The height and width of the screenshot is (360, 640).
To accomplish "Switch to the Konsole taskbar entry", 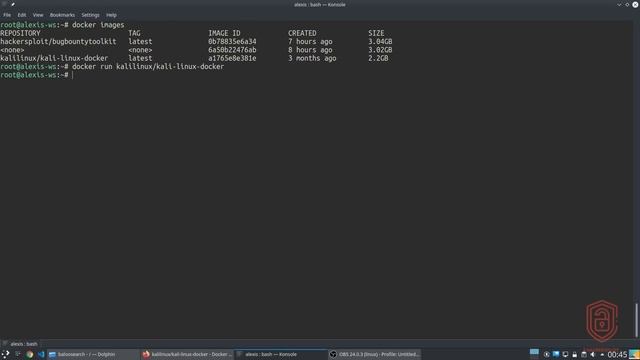I will [x=281, y=354].
